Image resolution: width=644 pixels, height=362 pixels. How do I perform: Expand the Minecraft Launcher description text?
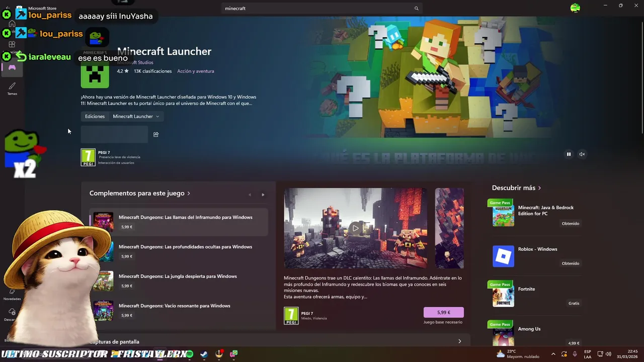point(169,100)
